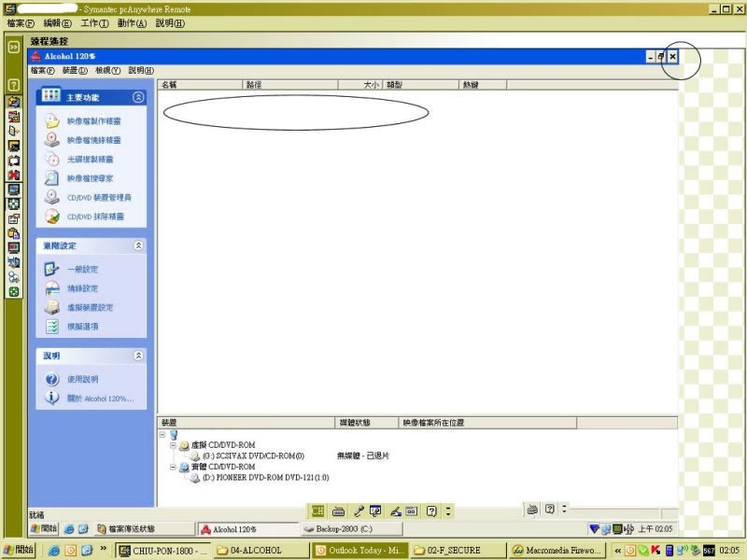
Task: Show hidden quick launch icons on local taskbar
Action: (103, 549)
